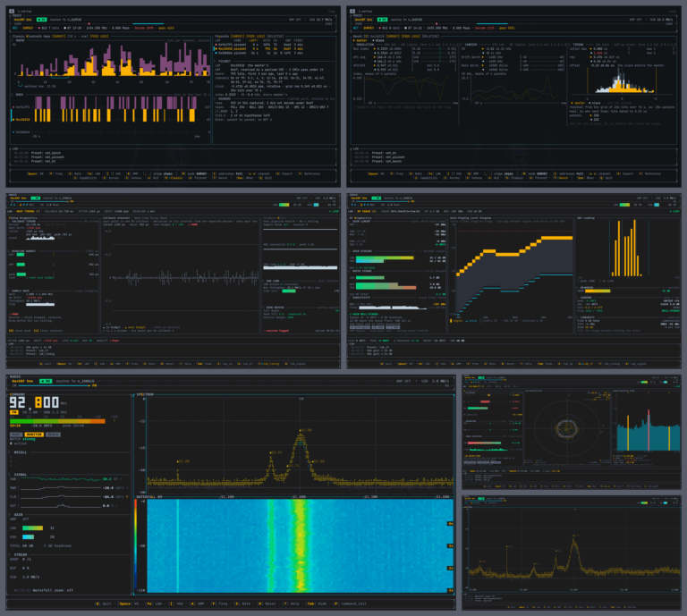Click the 92.80 peak marker in spectrum
The image size is (687, 616).
pyautogui.click(x=306, y=430)
